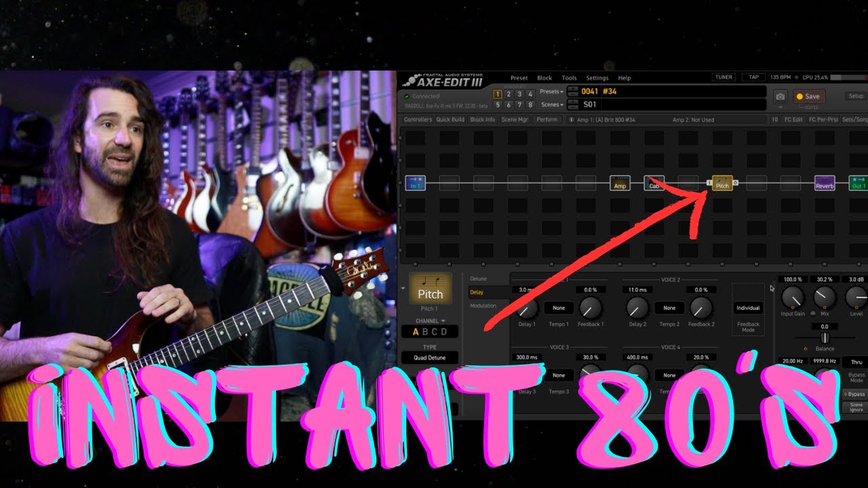The image size is (868, 488).
Task: Select channel C for Pitch block
Action: point(435,331)
